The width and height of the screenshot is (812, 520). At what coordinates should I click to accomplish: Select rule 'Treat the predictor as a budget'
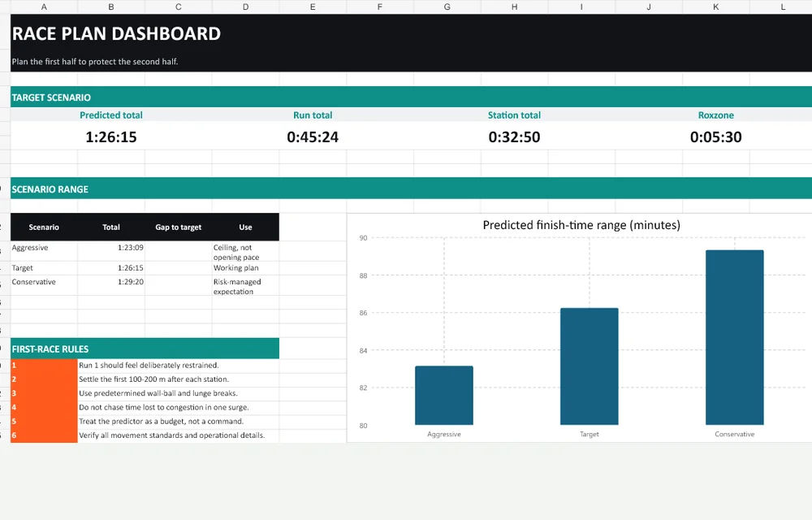click(178, 422)
